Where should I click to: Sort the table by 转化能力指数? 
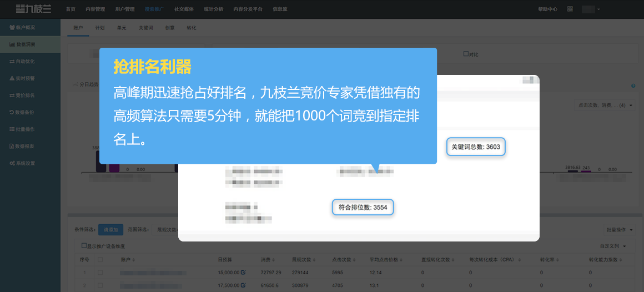pyautogui.click(x=606, y=260)
